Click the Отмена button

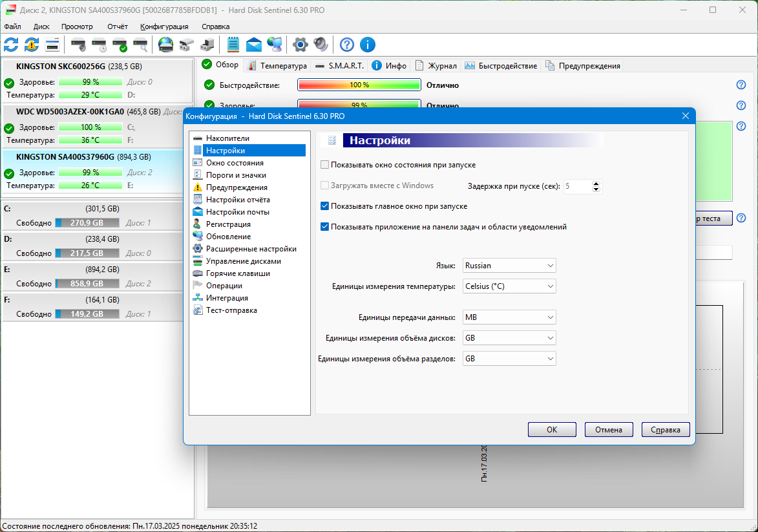point(609,429)
